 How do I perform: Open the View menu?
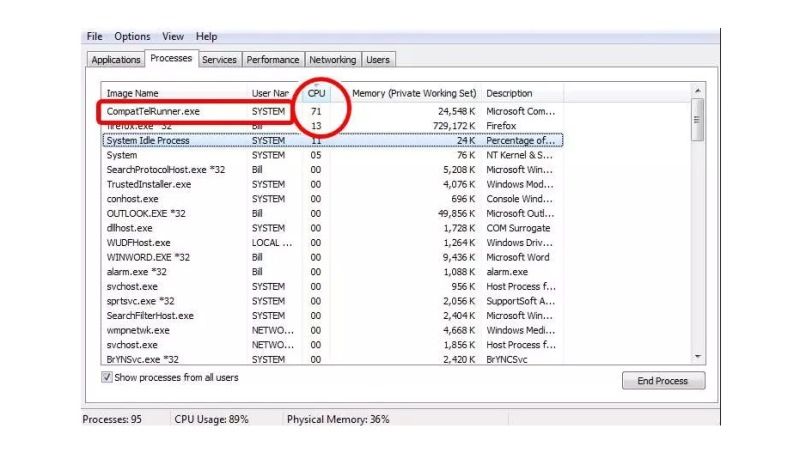173,37
